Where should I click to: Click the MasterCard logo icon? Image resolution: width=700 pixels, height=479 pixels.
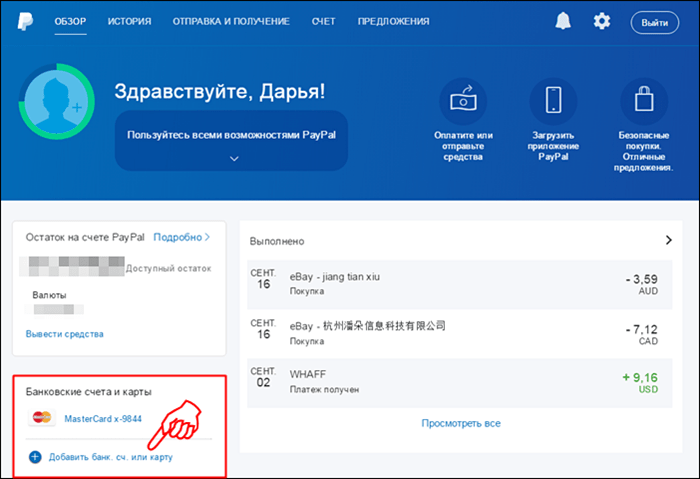(42, 418)
